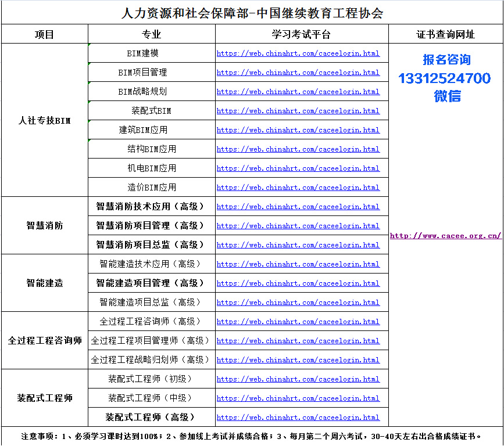Open the link for 智能建造项目总监（高级）
The width and height of the screenshot is (504, 446).
(x=298, y=303)
